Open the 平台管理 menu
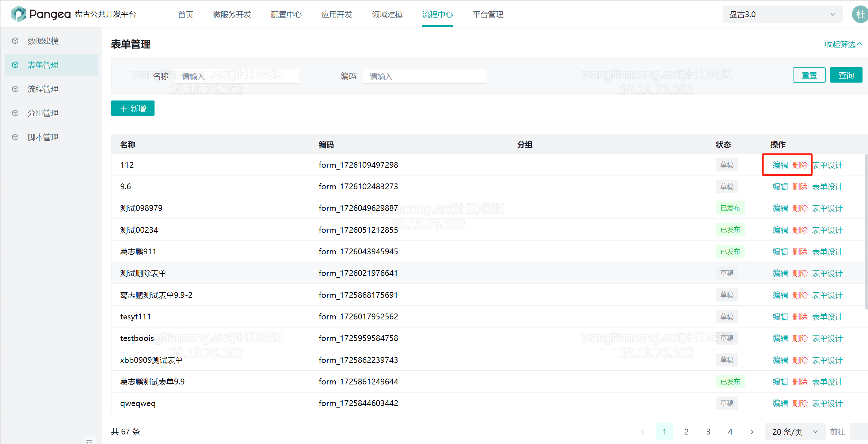This screenshot has width=868, height=444. pyautogui.click(x=488, y=14)
